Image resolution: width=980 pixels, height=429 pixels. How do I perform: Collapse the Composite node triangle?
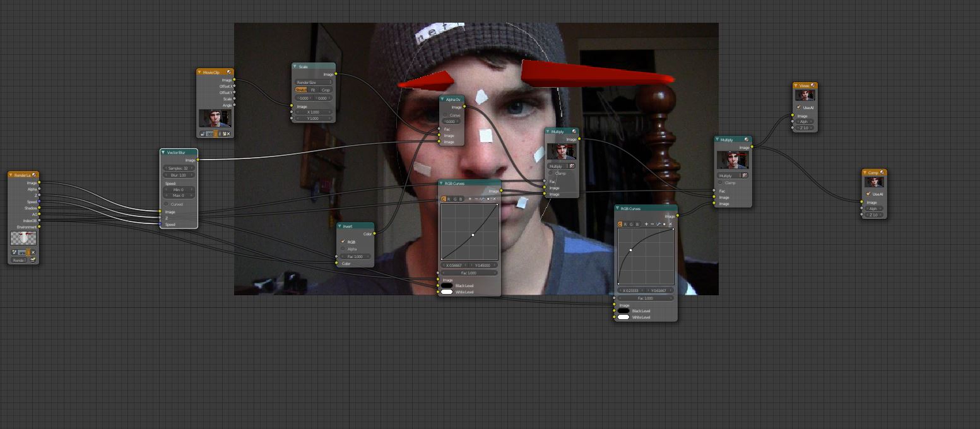tap(865, 172)
